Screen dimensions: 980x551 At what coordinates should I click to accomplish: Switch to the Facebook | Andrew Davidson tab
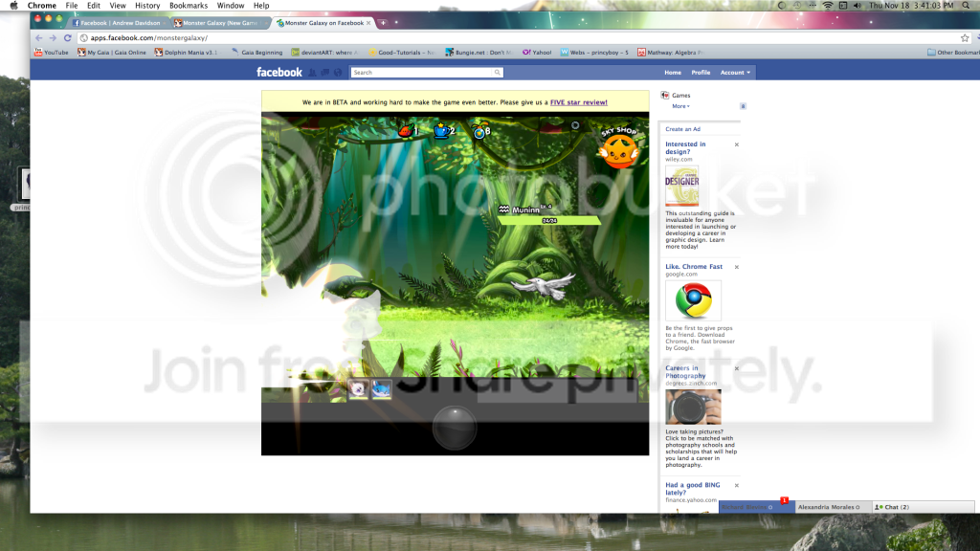pyautogui.click(x=119, y=23)
